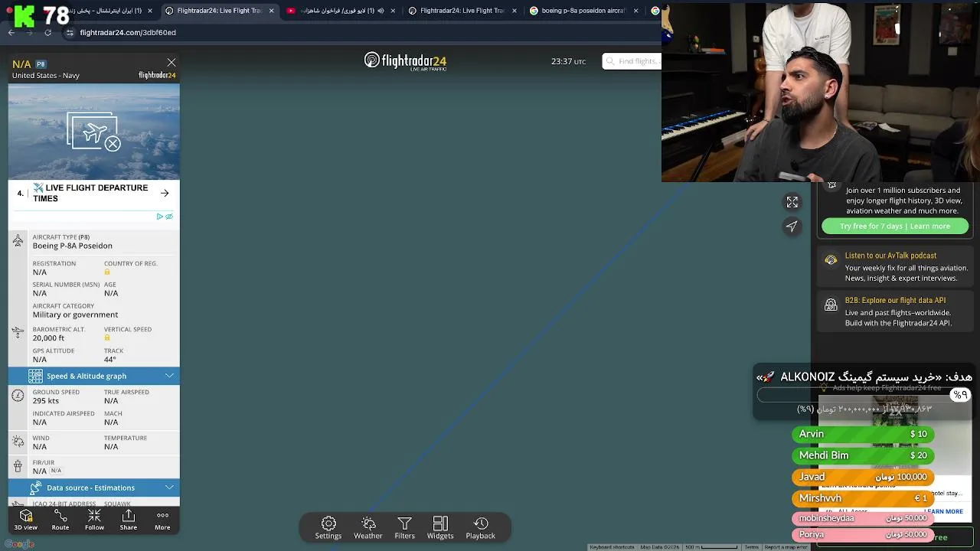
Task: Click the P8 aircraft type badge
Action: (41, 64)
